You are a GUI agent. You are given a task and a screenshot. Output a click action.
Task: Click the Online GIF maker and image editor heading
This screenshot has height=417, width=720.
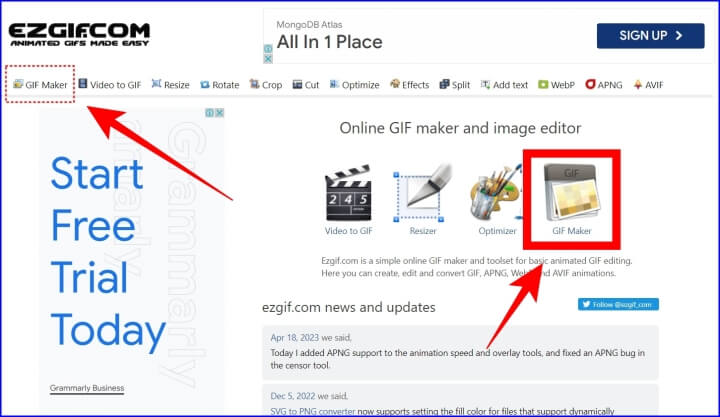point(460,128)
